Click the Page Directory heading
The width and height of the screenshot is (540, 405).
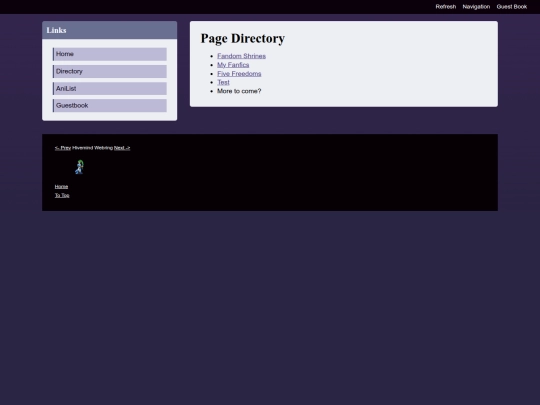[243, 38]
